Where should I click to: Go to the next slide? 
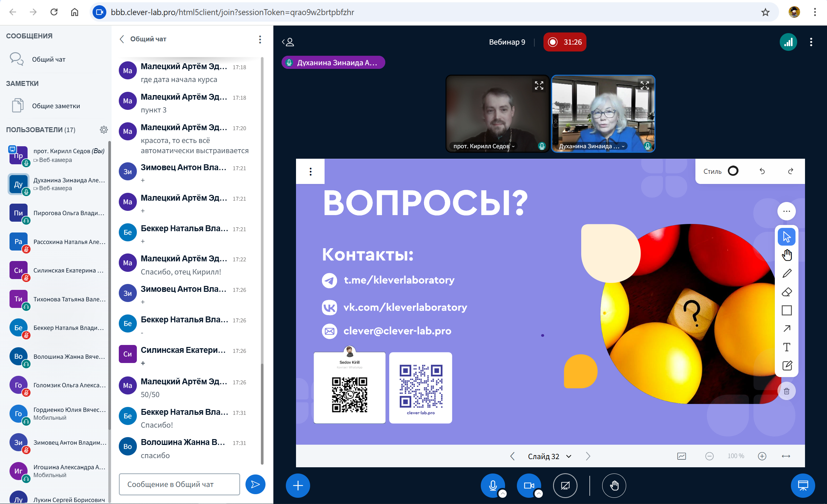pos(588,456)
